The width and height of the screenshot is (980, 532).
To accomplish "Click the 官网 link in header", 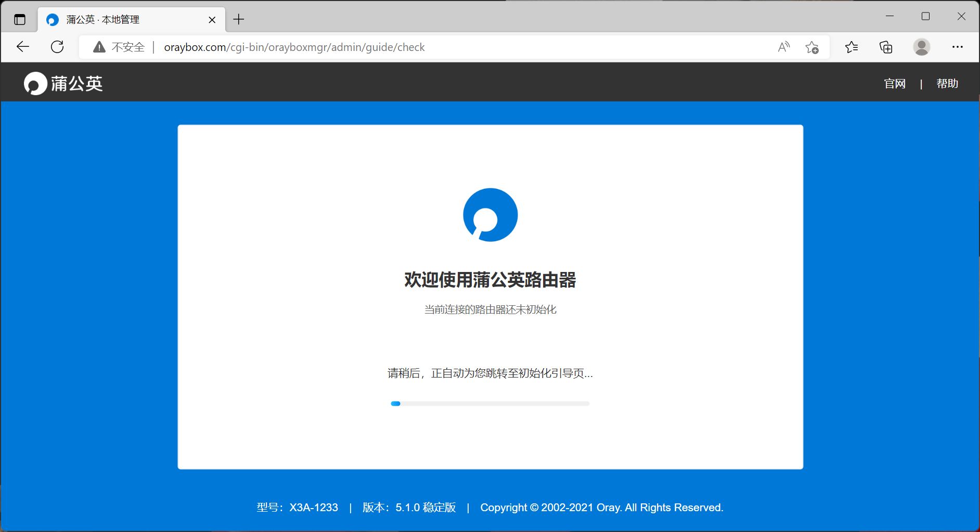I will pos(895,84).
